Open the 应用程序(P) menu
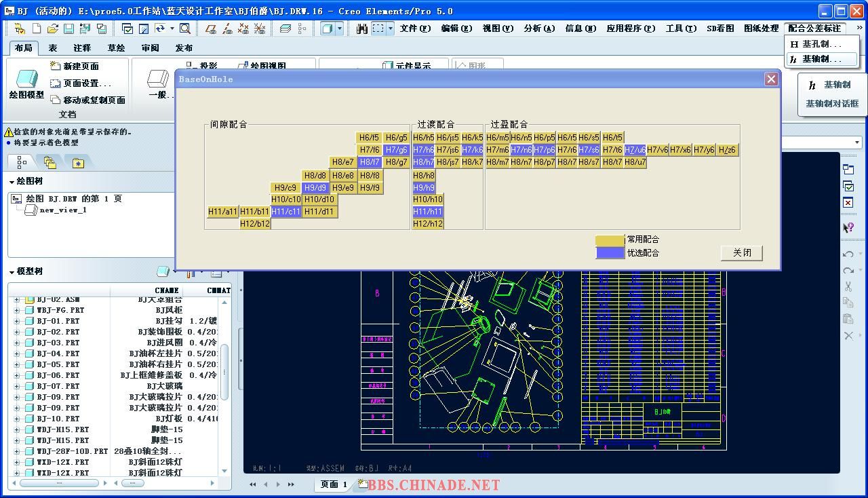The width and height of the screenshot is (868, 498). 631,28
